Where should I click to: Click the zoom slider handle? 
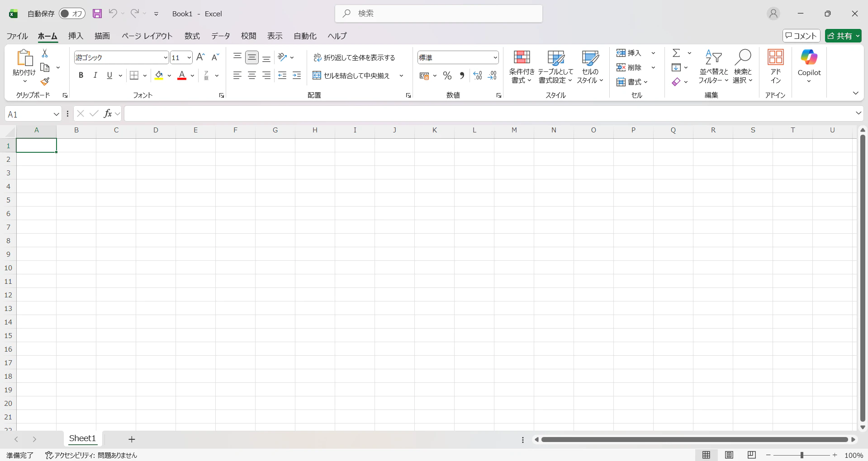click(802, 455)
